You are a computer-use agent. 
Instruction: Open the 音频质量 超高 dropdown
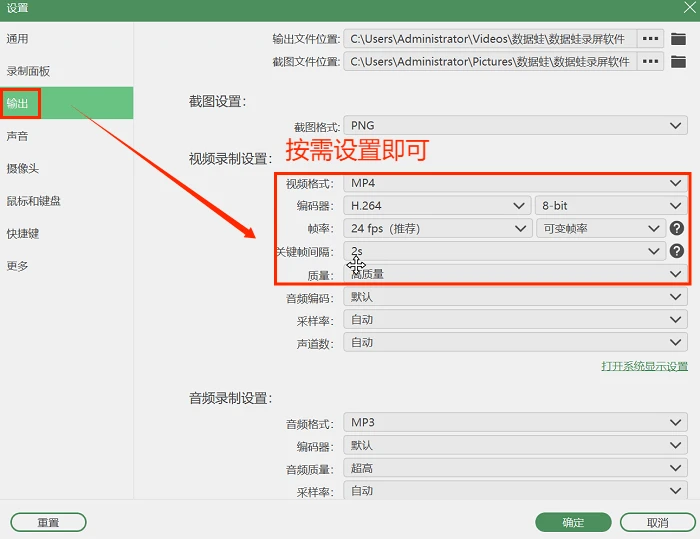515,468
